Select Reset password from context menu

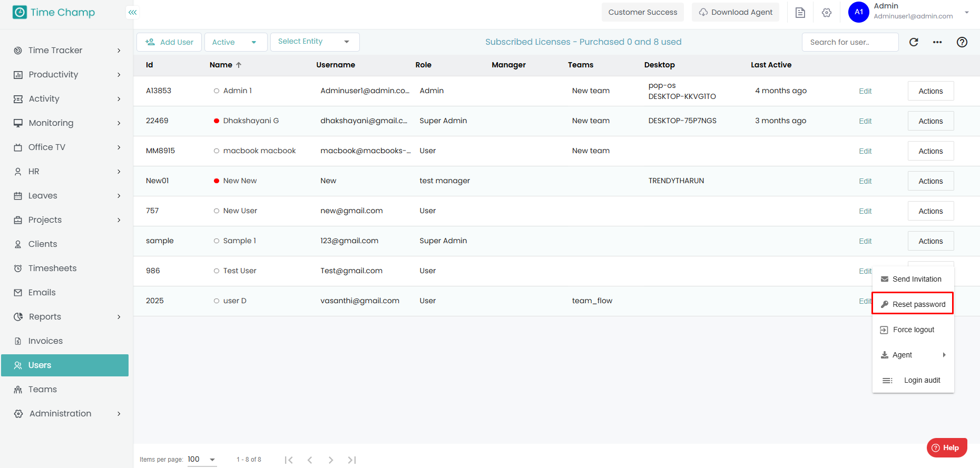click(913, 304)
